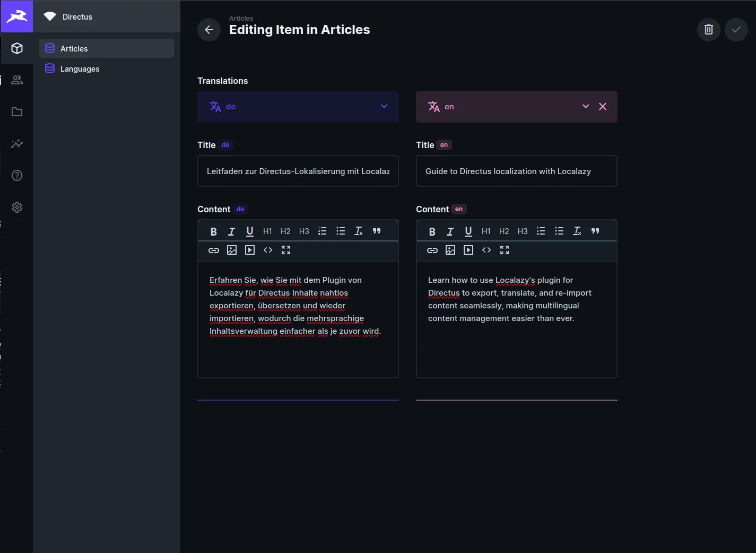Insert blockquote in English editor

(595, 231)
